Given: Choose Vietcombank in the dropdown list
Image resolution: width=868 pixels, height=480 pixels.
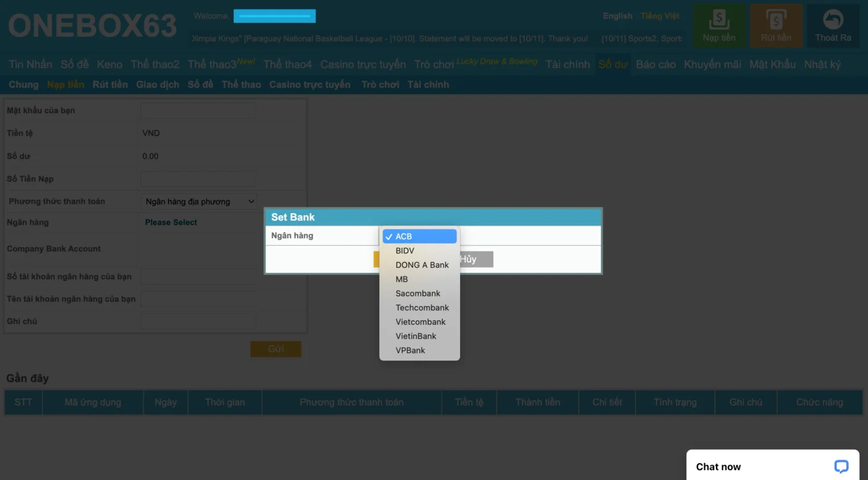Looking at the screenshot, I should tap(420, 322).
